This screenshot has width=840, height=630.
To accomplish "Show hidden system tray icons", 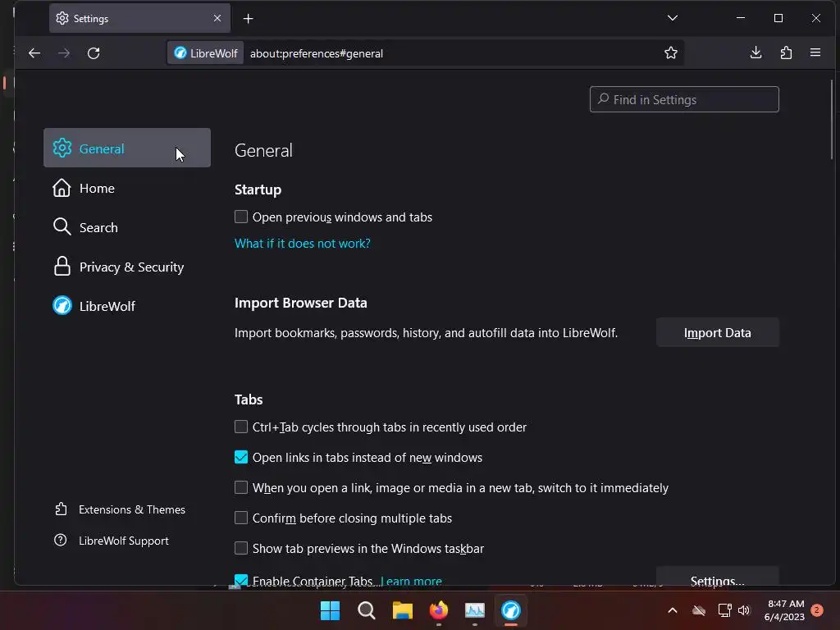I will point(673,610).
